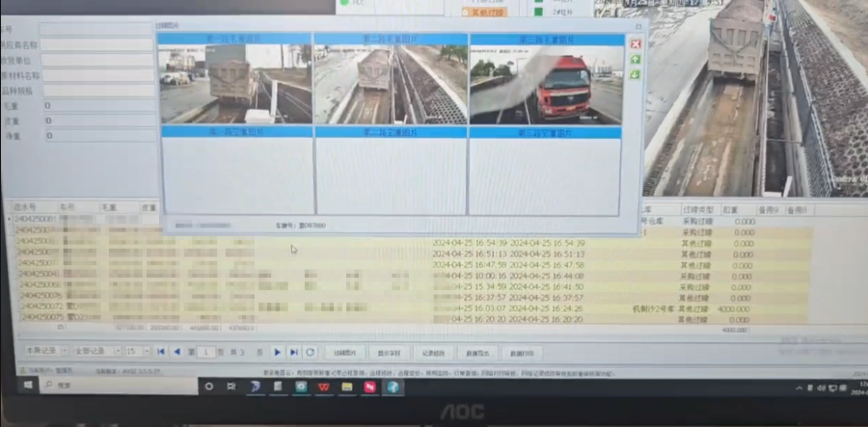
Task: Click the 16:24:26 timestamp cell
Action: click(x=547, y=308)
